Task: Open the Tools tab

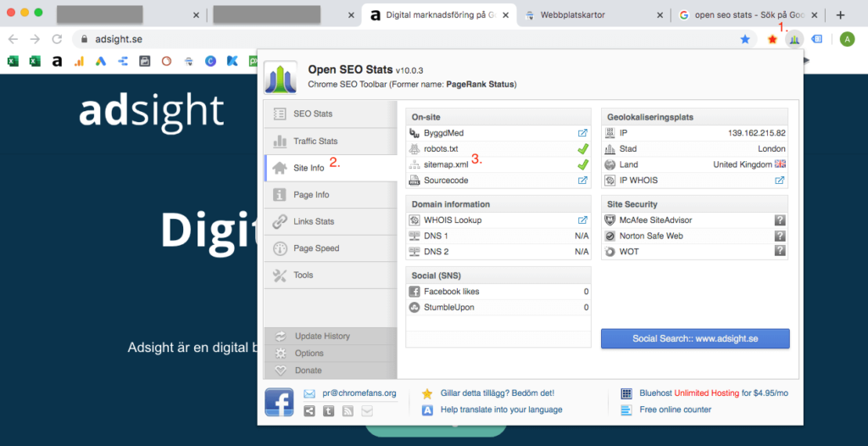Action: [331, 275]
